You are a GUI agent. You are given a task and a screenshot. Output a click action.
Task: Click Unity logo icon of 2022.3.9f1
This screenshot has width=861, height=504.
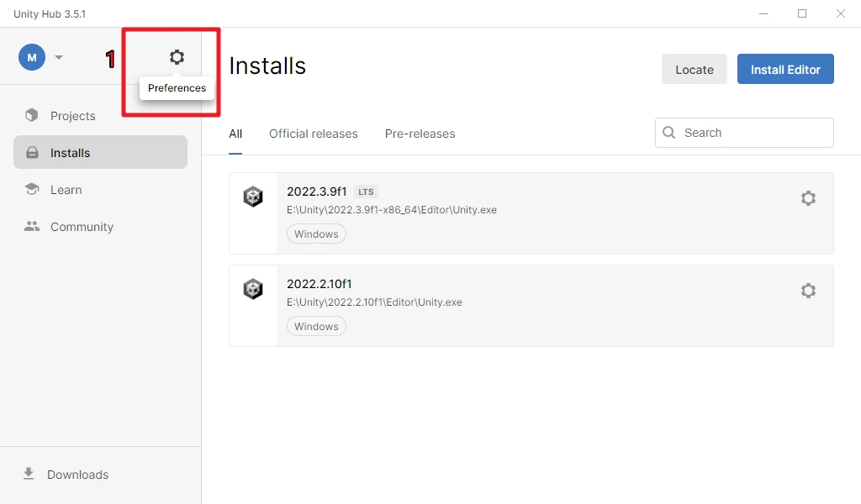(x=253, y=197)
